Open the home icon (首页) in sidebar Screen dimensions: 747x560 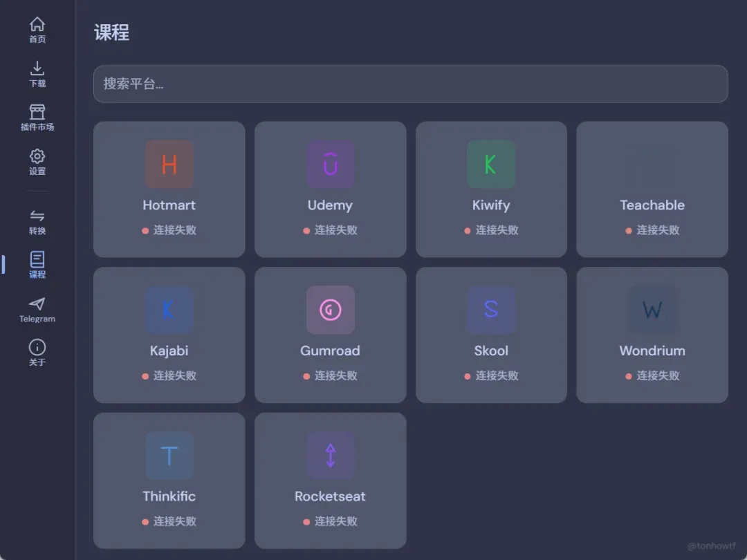tap(37, 24)
